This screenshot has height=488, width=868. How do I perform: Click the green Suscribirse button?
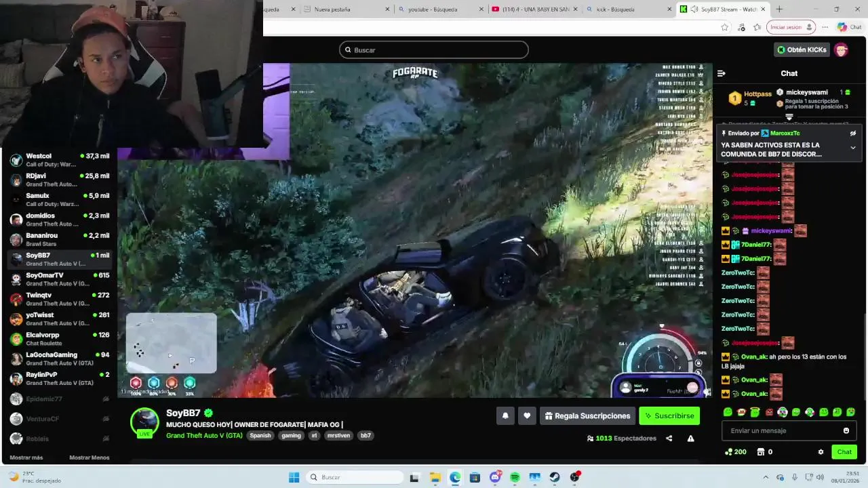click(669, 416)
